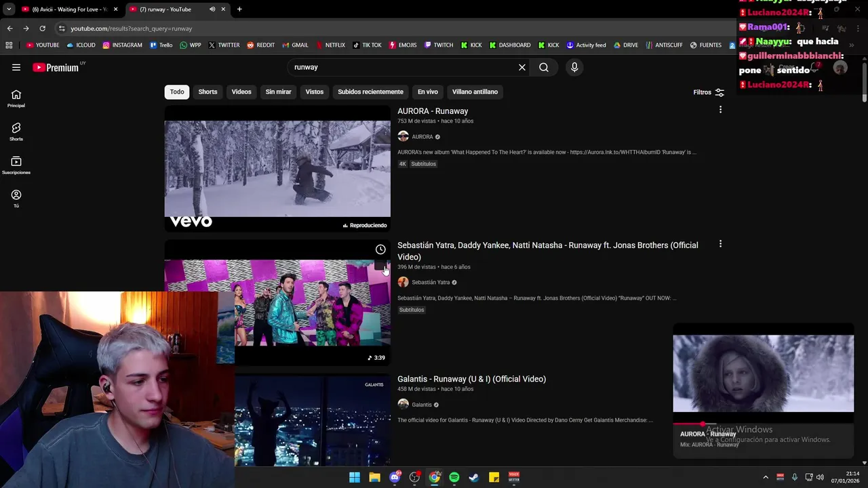The height and width of the screenshot is (488, 868).
Task: Open the AURORA channel name link
Action: point(422,137)
